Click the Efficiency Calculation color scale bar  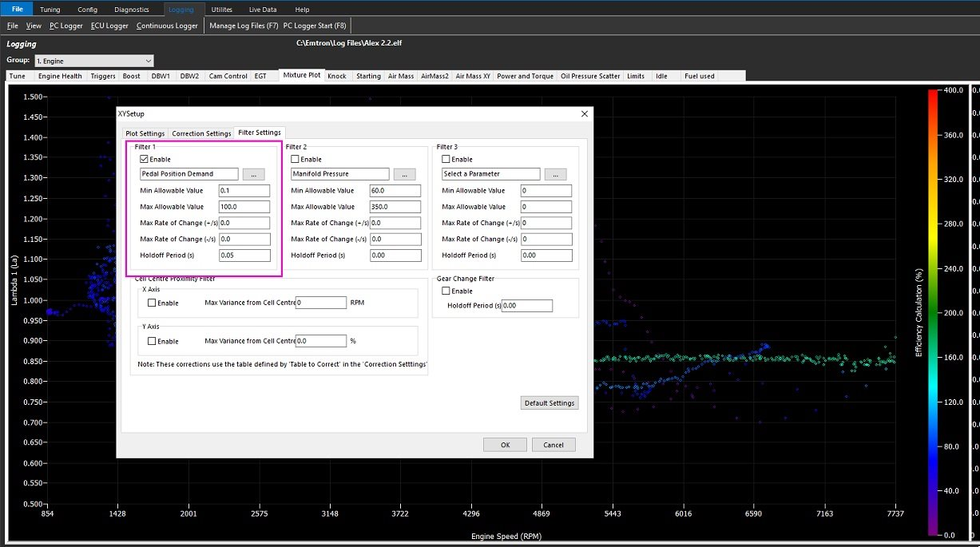pyautogui.click(x=933, y=311)
